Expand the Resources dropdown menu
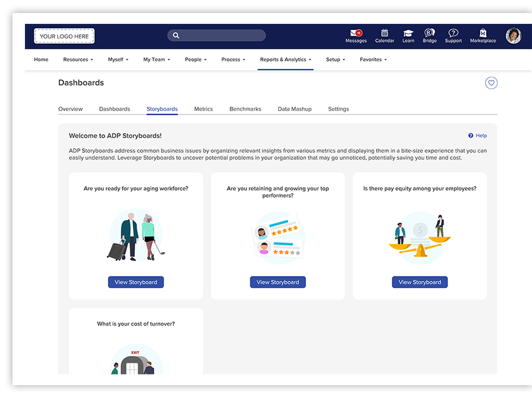Image resolution: width=532 pixels, height=396 pixels. pos(78,60)
